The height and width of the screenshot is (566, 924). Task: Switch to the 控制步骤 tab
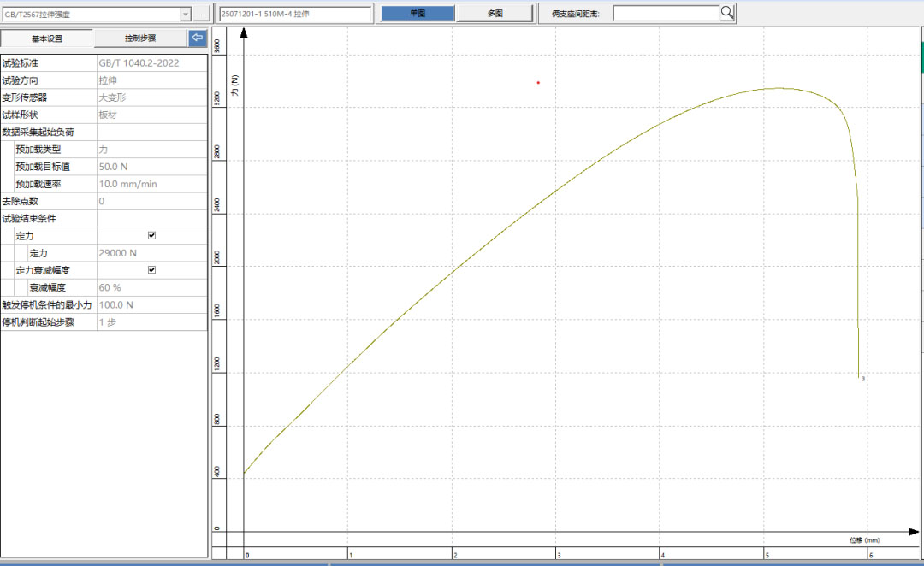[x=140, y=38]
